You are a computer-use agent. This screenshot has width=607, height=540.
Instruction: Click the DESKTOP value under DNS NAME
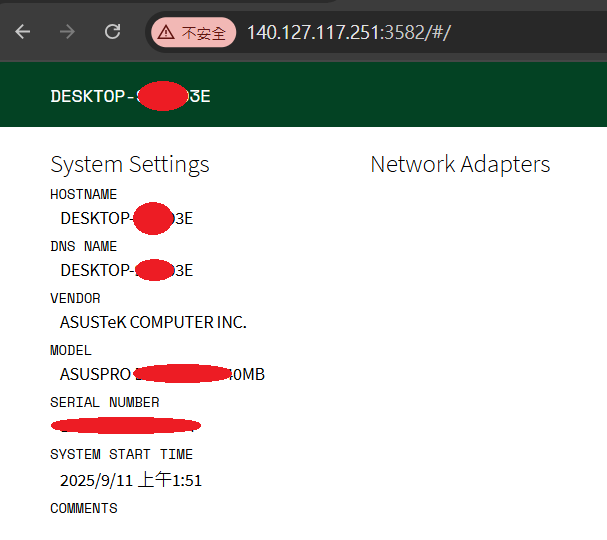click(x=127, y=270)
